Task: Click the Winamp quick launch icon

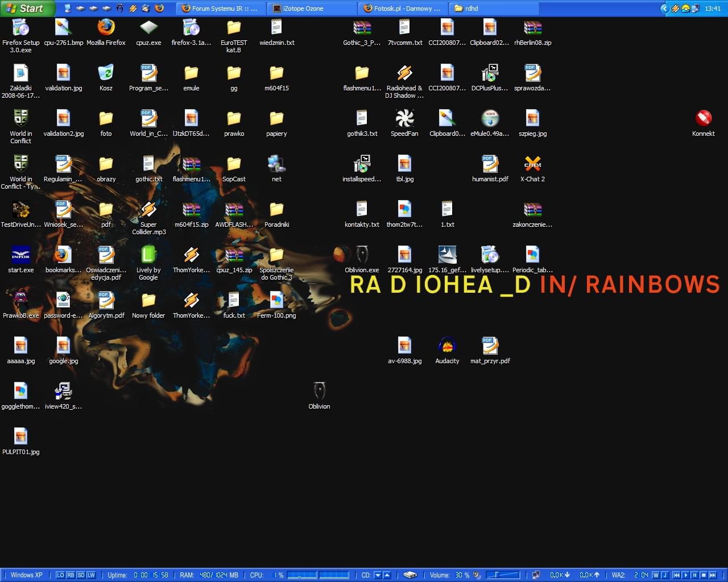Action: pyautogui.click(x=133, y=9)
